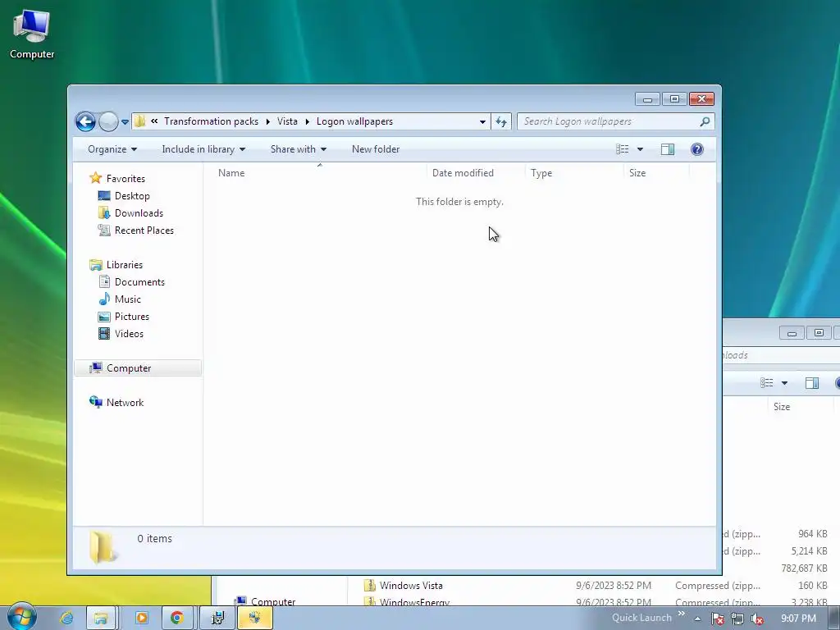Sort by Size column in background window
840x630 pixels.
click(x=801, y=407)
